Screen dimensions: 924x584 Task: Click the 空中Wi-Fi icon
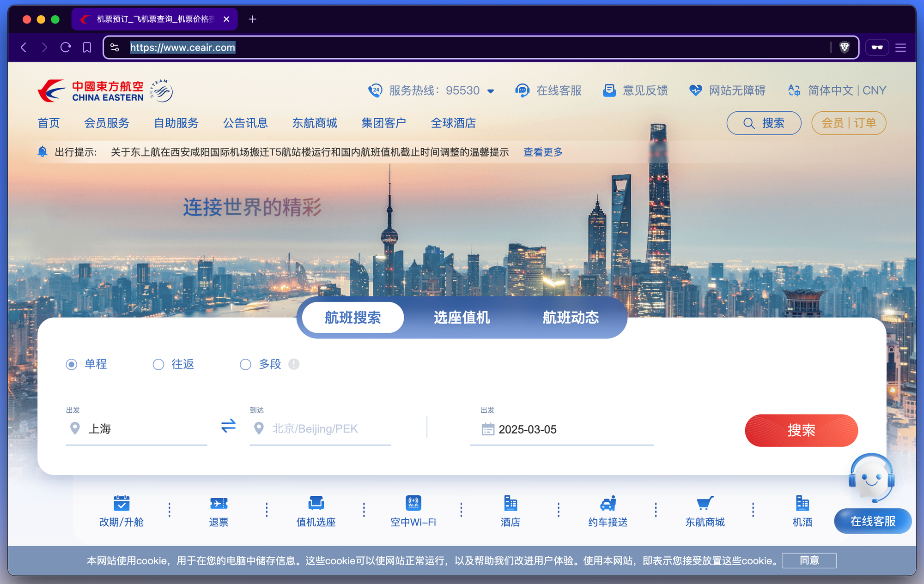click(x=413, y=503)
